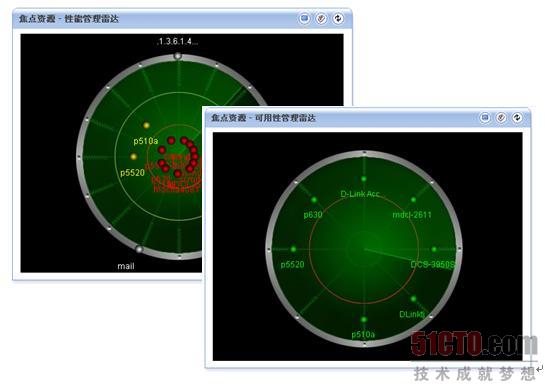Select green node above DCS-3950S label

(x=434, y=249)
